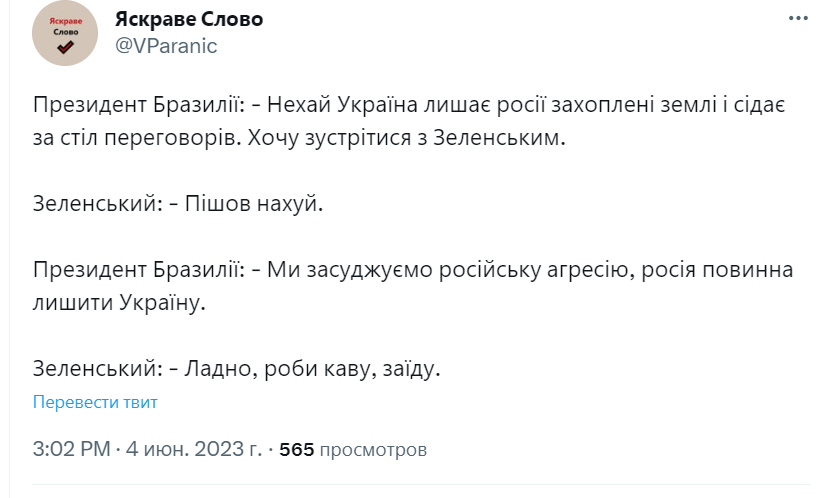Click the checkmark logo inside the avatar

[x=66, y=48]
